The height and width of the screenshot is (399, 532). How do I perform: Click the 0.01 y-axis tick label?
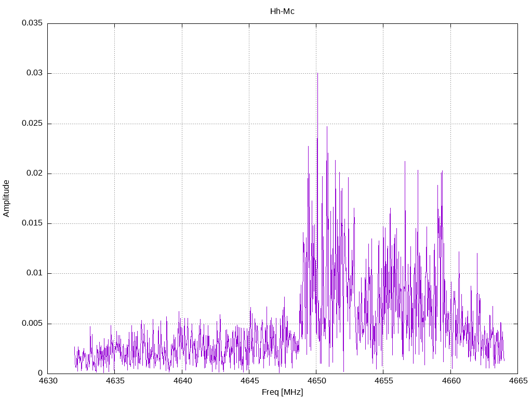pyautogui.click(x=34, y=273)
